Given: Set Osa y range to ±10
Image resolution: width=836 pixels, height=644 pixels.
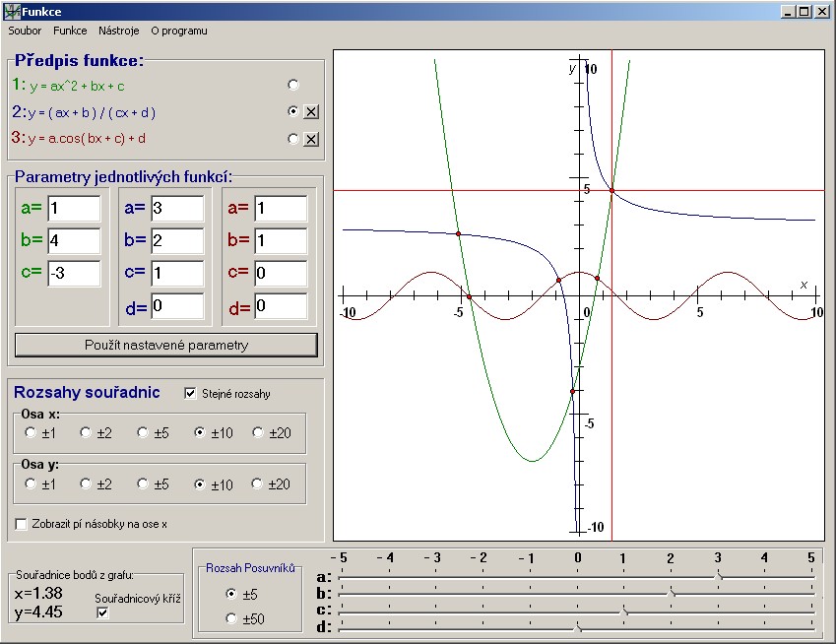Looking at the screenshot, I should click(200, 484).
